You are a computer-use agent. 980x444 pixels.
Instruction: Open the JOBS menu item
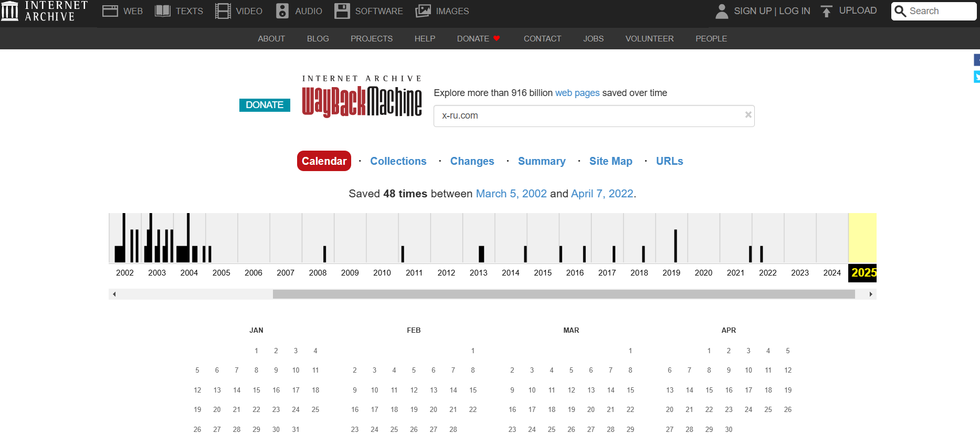(594, 39)
